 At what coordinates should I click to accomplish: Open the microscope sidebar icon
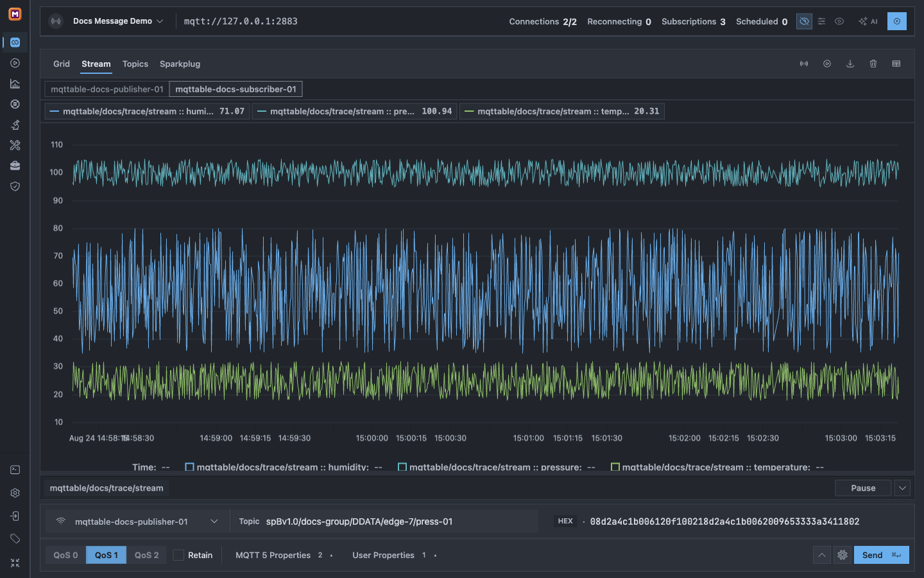point(15,125)
